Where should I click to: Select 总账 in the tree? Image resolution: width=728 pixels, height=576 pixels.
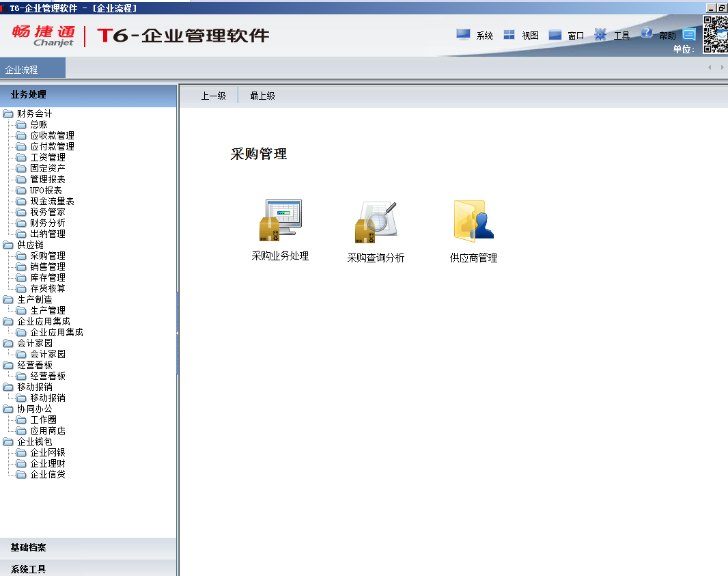tap(39, 124)
